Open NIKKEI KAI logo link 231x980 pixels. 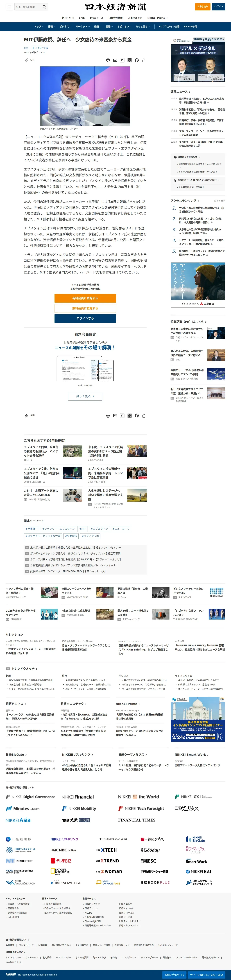pos(198,872)
